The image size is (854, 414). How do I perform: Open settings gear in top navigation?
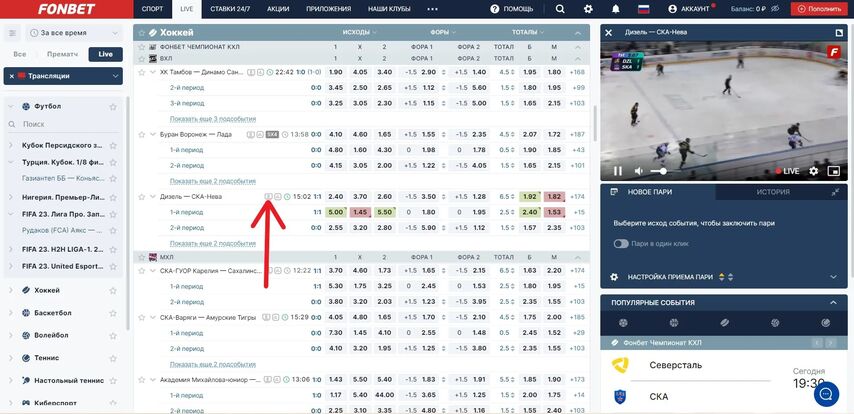588,9
